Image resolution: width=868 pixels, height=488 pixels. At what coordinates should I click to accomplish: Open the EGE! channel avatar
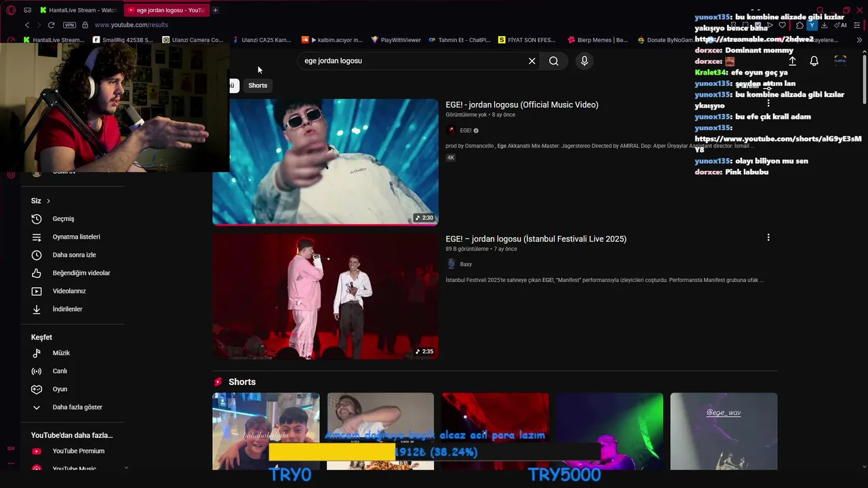pos(452,130)
